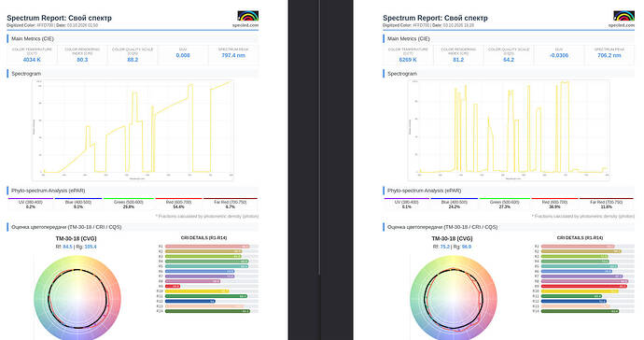644x340 pixels.
Task: Select the 0.008 Duv value
Action: coord(183,55)
